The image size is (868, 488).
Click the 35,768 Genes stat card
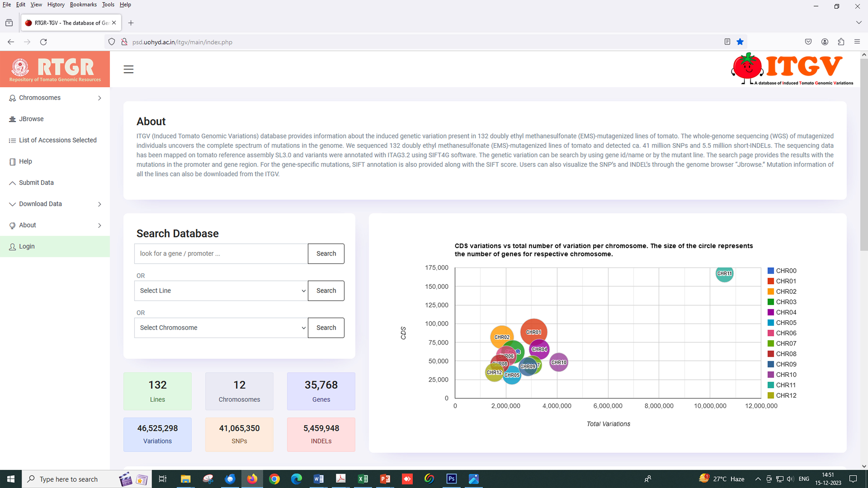(x=321, y=391)
